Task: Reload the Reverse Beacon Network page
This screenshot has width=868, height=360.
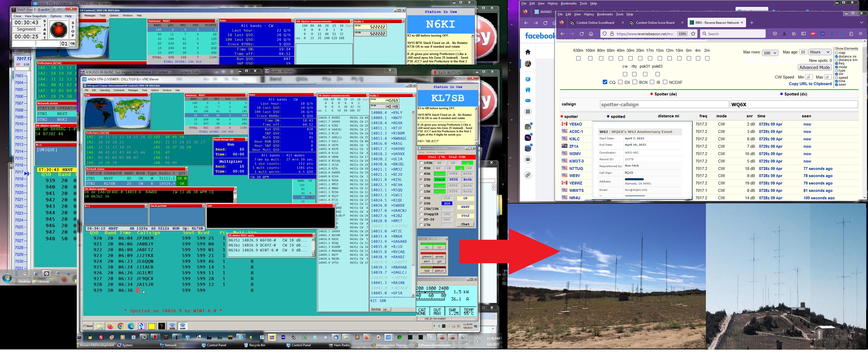Action: pyautogui.click(x=582, y=34)
